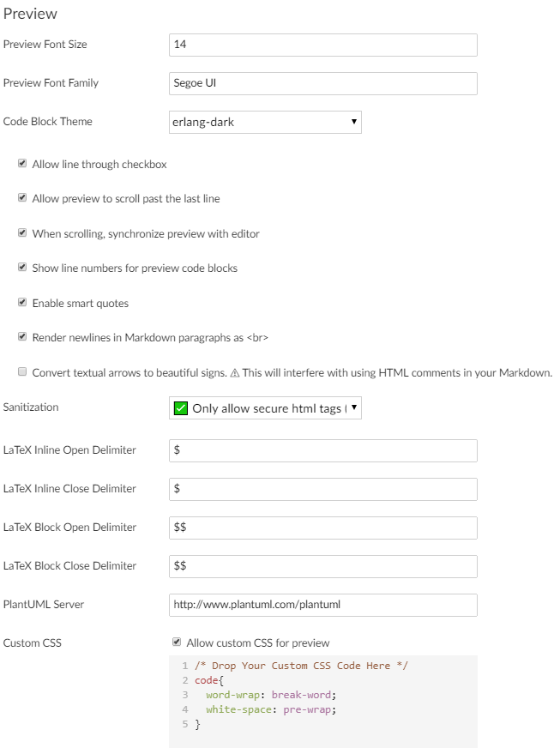
Task: Click the Code Block Theme dropdown arrow
Action: [x=353, y=122]
